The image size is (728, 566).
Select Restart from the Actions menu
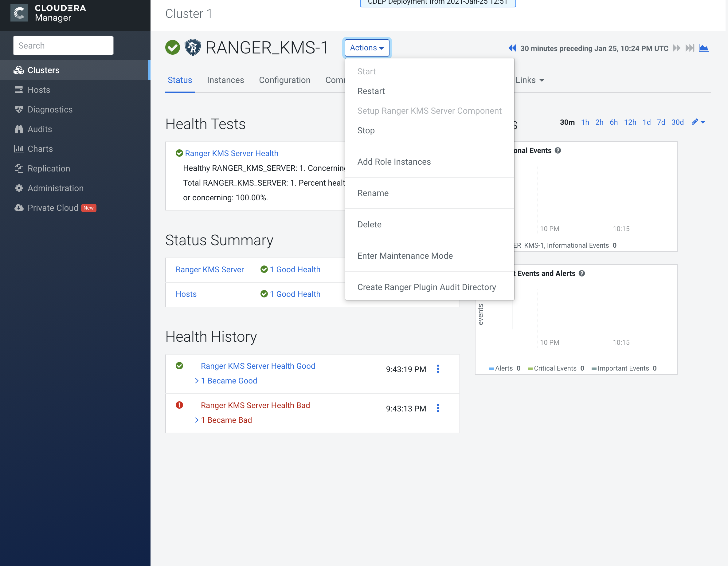(371, 91)
